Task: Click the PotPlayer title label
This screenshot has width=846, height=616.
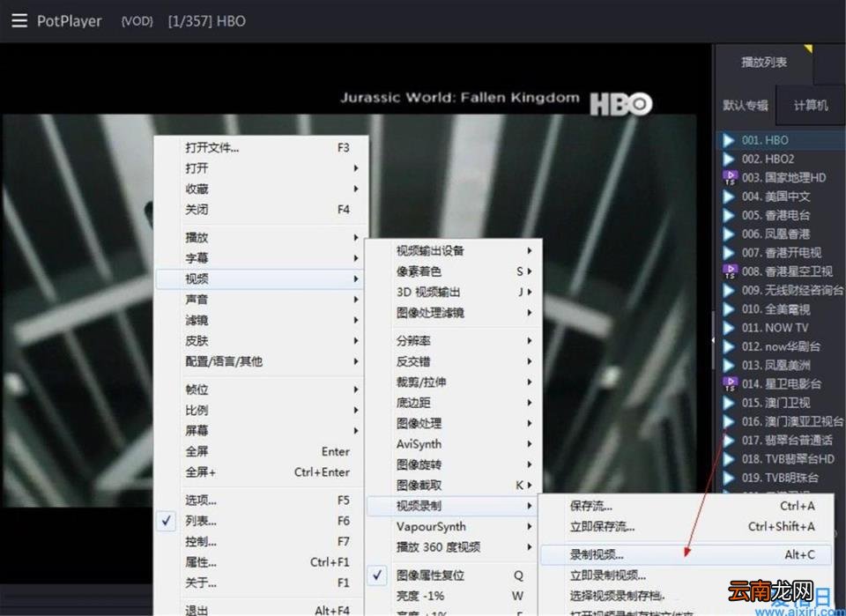Action: [x=69, y=21]
